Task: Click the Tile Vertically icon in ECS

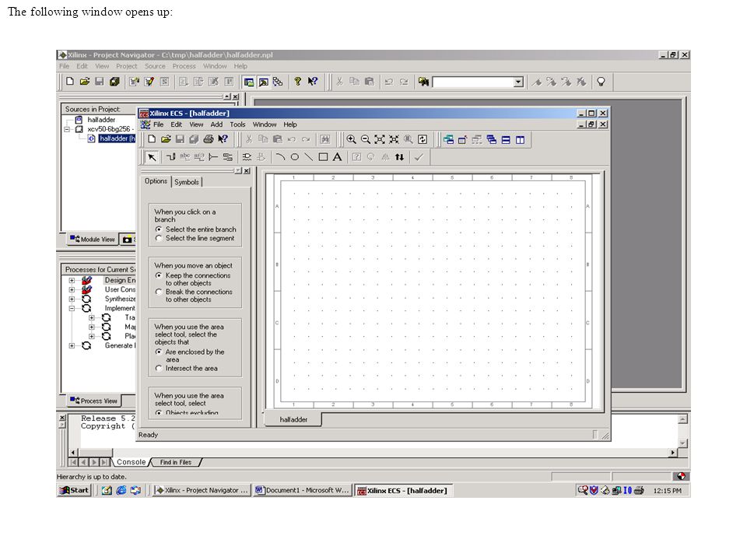Action: (x=521, y=139)
